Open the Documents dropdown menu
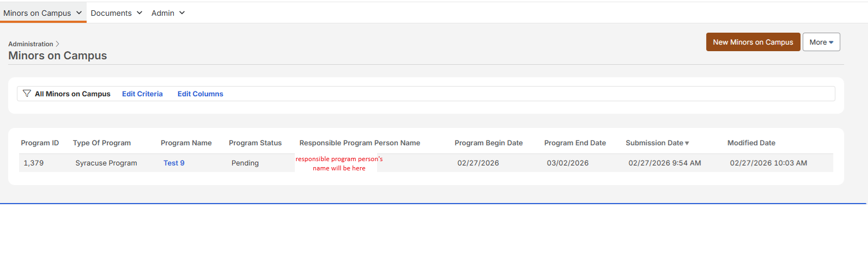Viewport: 868px width, 258px height. pos(116,13)
